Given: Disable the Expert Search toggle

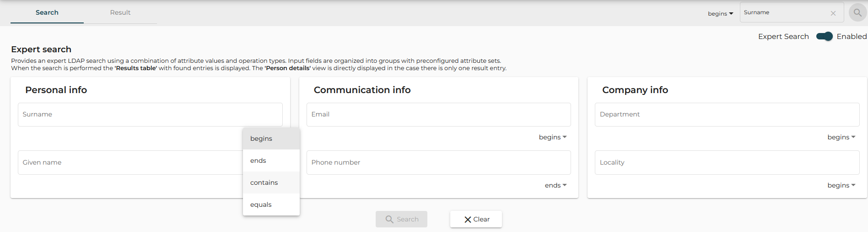Looking at the screenshot, I should tap(824, 37).
